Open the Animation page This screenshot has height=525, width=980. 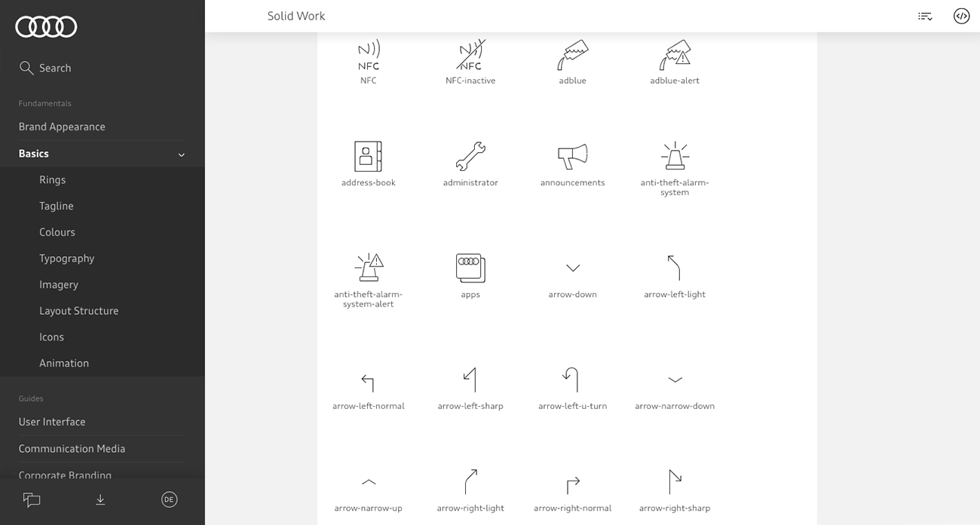coord(64,363)
